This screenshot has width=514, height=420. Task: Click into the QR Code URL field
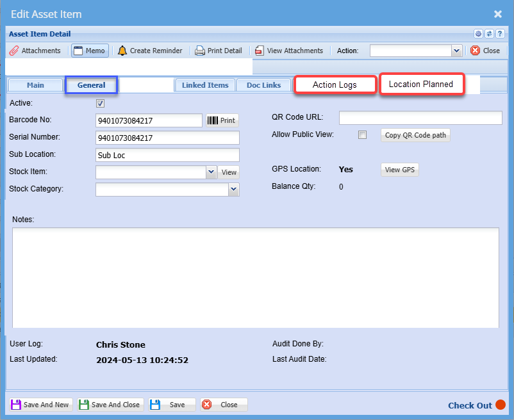coord(420,118)
